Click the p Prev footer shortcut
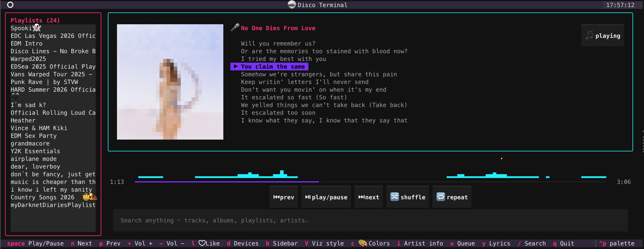Screen dimensions: 644x249 pyautogui.click(x=110, y=243)
